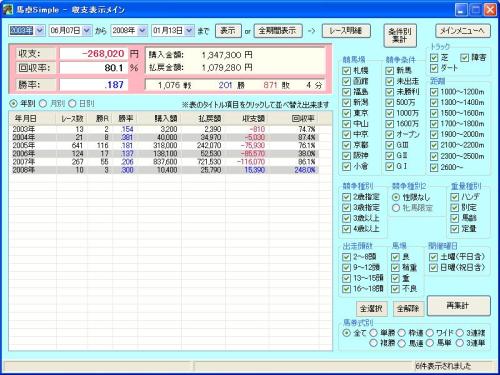
Task: Click the 馬券Simple app icon in title bar
Action: (8, 9)
